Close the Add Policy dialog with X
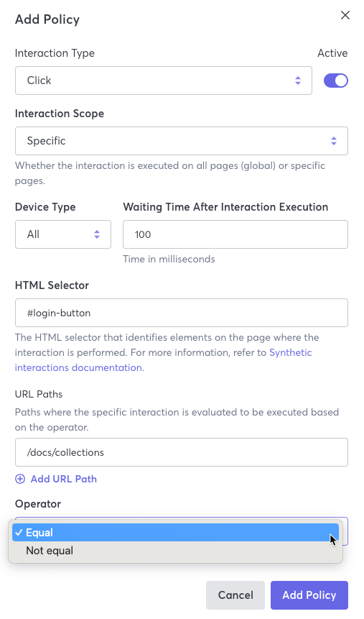This screenshot has height=619, width=364. click(345, 15)
